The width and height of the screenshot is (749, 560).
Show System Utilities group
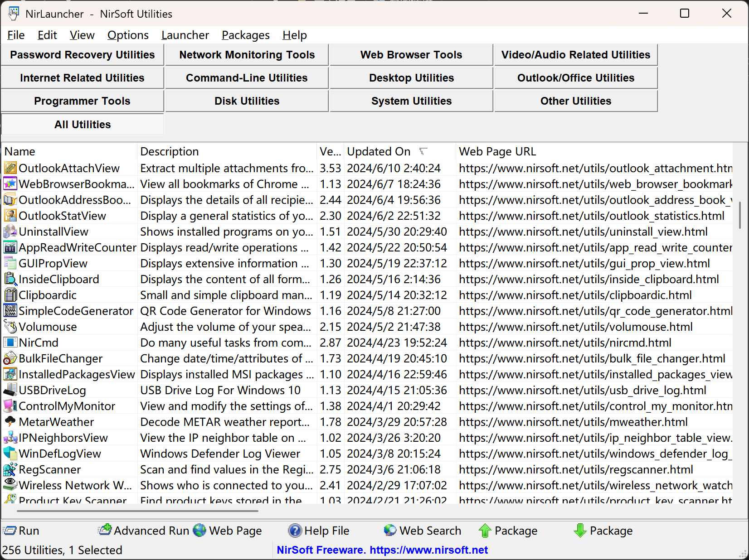[411, 101]
